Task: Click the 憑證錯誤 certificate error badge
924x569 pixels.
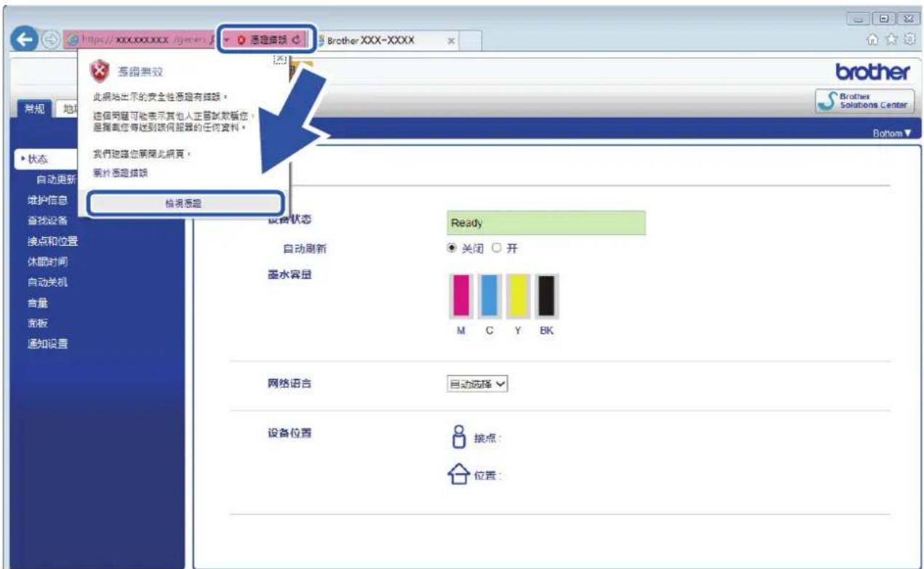Action: pos(263,39)
